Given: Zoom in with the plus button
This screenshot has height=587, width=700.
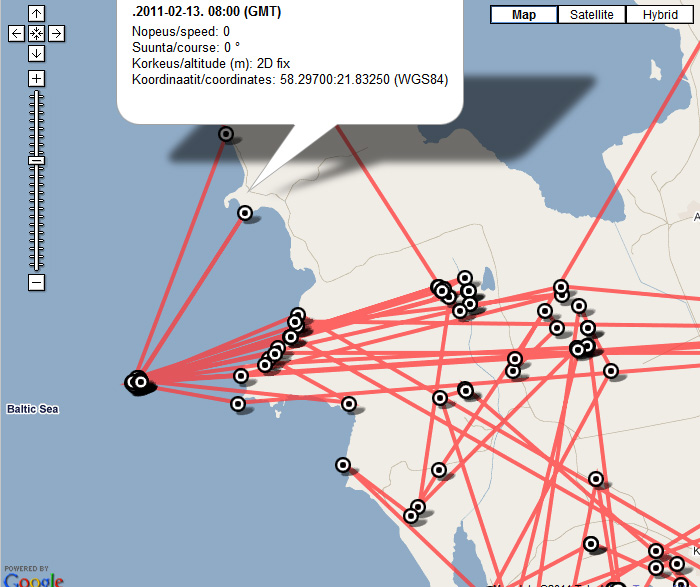Looking at the screenshot, I should (x=36, y=78).
